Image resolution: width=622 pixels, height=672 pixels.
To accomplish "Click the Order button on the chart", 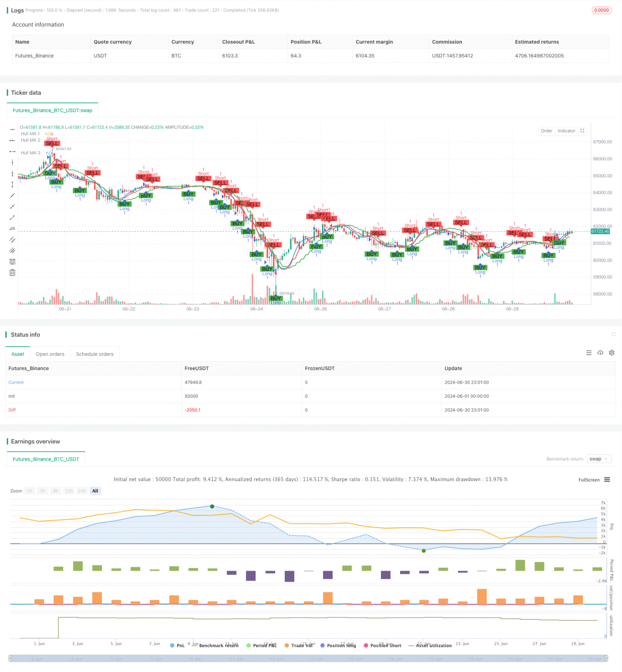I will click(546, 131).
